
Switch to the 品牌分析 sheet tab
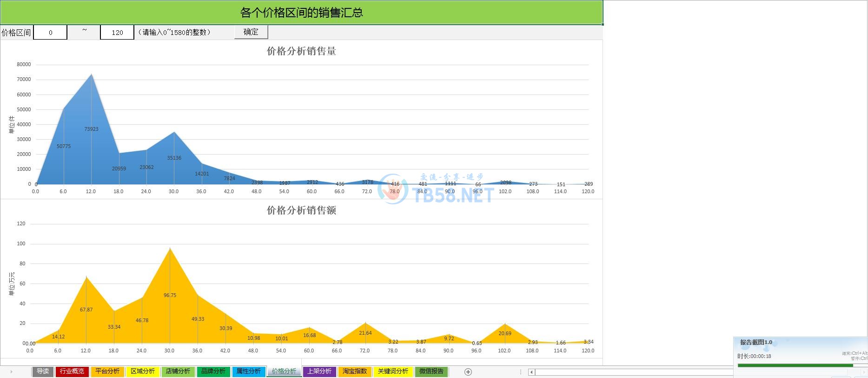(213, 371)
